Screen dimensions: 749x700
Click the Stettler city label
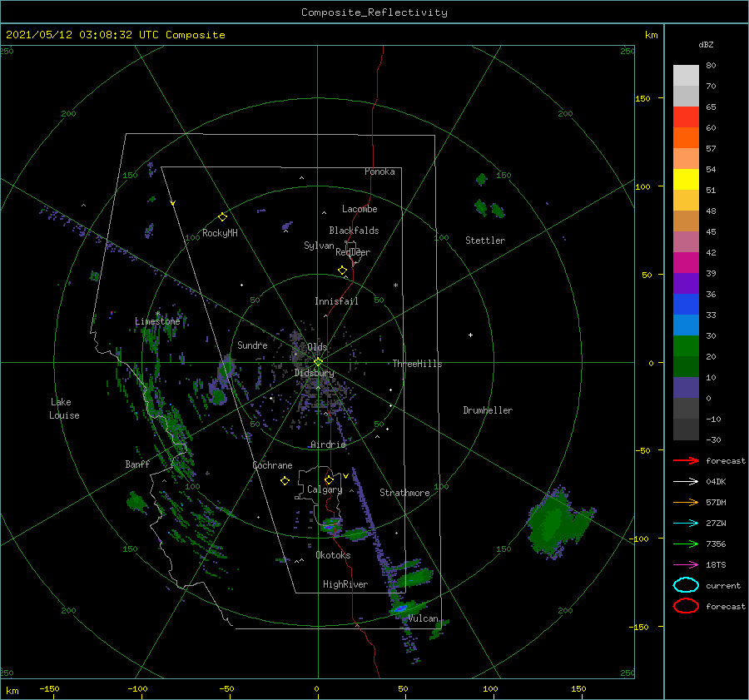click(x=485, y=241)
